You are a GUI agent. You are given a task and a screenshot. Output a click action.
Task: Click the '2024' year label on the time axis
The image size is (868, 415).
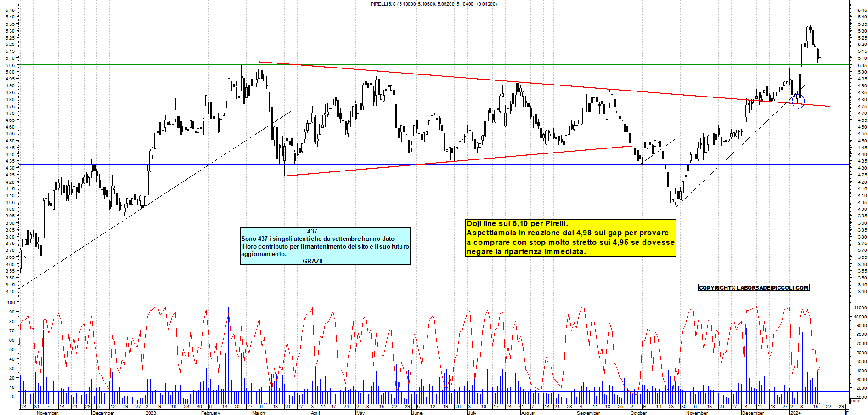click(795, 413)
